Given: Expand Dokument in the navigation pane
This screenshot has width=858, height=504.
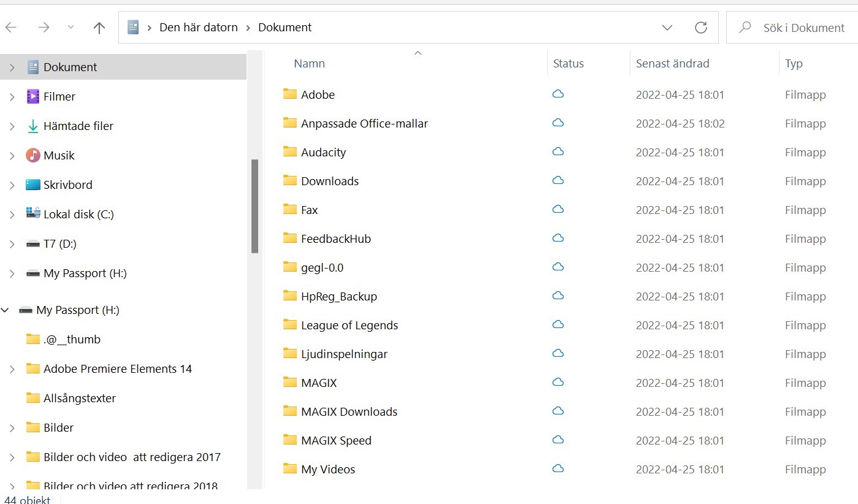Looking at the screenshot, I should [12, 67].
